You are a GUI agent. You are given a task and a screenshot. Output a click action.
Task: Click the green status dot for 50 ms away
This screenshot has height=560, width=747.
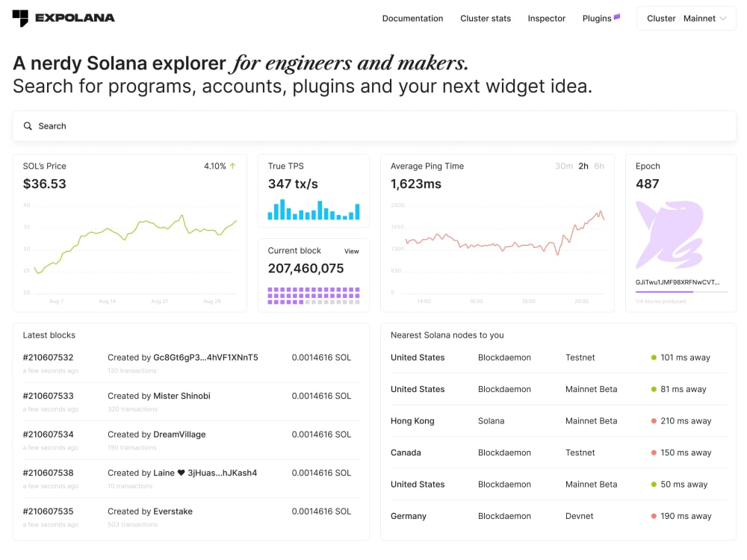point(654,485)
